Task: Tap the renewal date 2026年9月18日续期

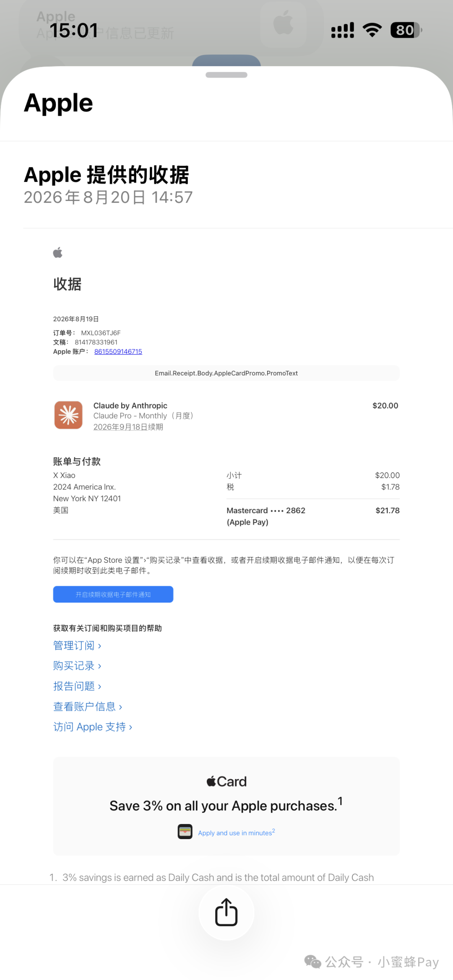Action: (x=128, y=427)
